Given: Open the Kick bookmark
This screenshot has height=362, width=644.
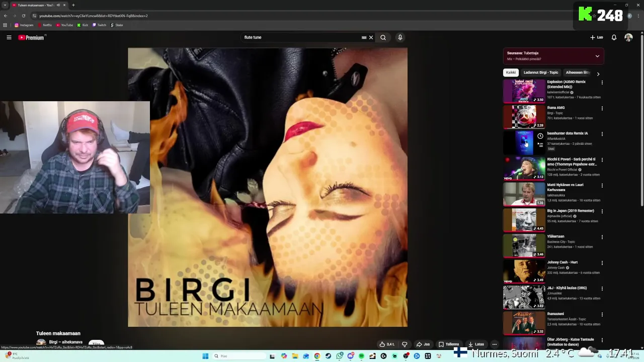Looking at the screenshot, I should 83,25.
